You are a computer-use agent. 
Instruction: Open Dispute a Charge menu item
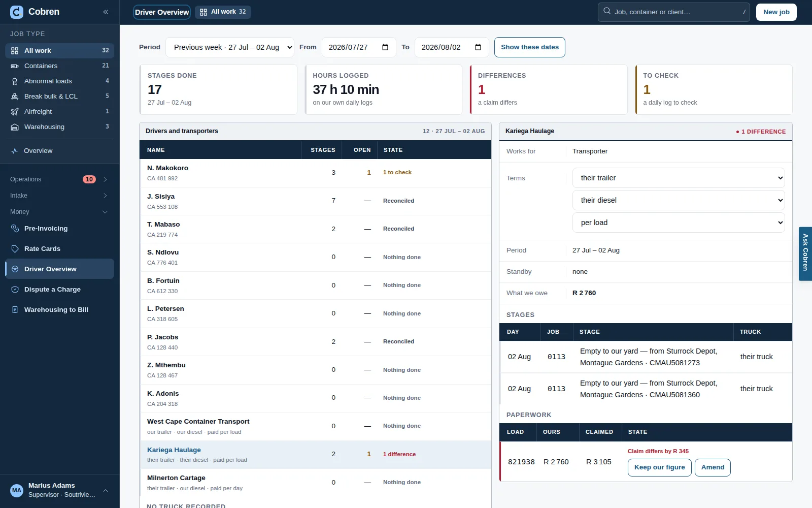[59, 290]
